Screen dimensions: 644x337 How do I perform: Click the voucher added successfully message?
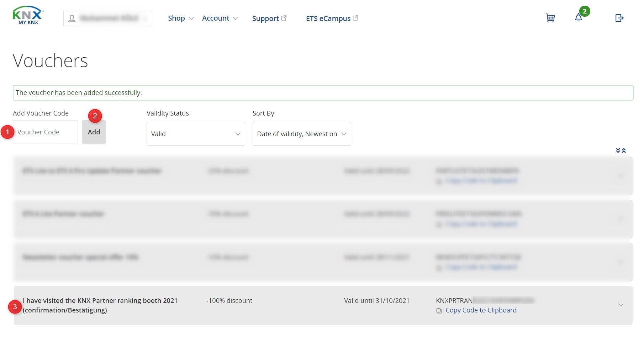tap(323, 93)
